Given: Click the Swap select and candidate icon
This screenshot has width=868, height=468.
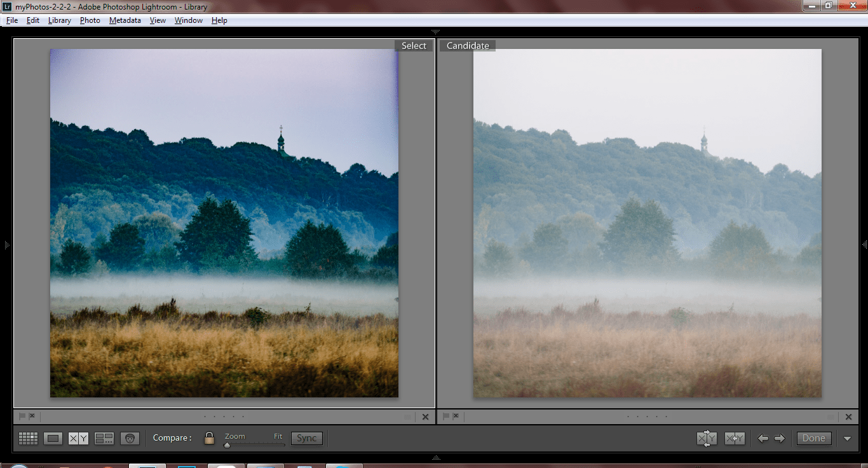Looking at the screenshot, I should click(707, 438).
